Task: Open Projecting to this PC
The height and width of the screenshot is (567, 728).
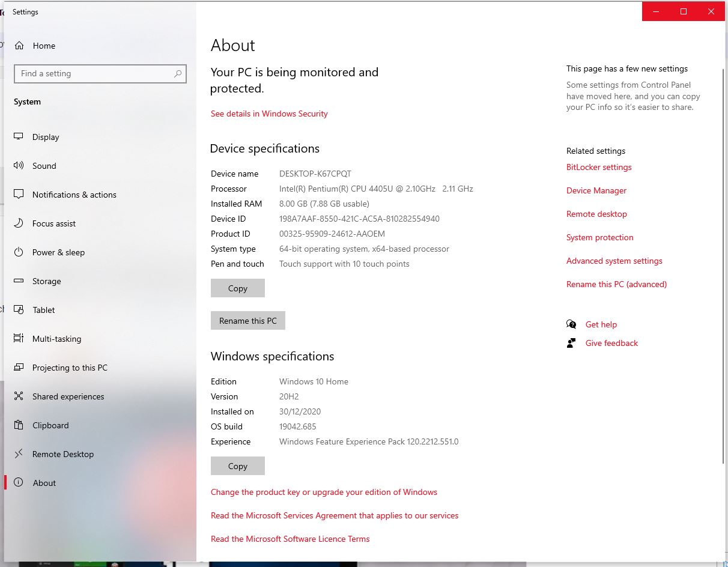Action: pos(70,368)
